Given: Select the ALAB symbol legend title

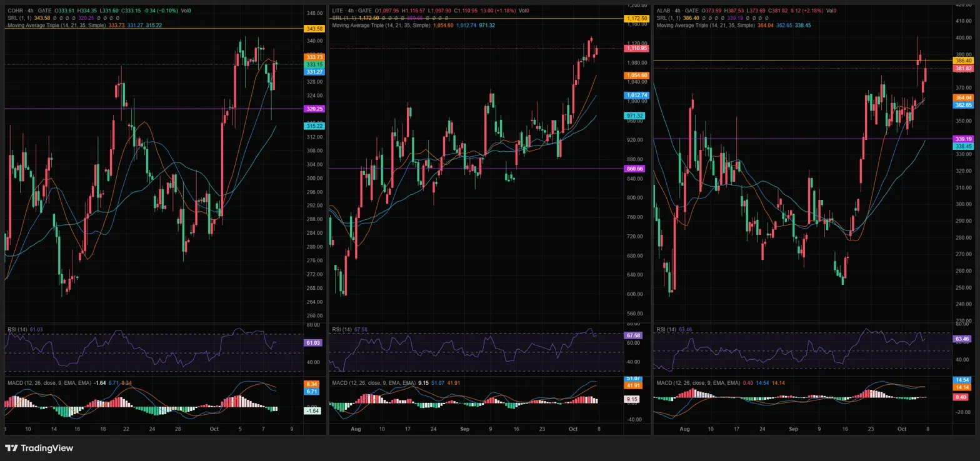Looking at the screenshot, I should pos(677,11).
